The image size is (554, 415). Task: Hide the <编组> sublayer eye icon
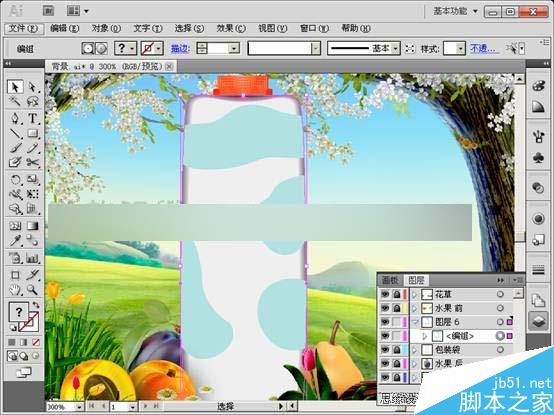pos(385,336)
